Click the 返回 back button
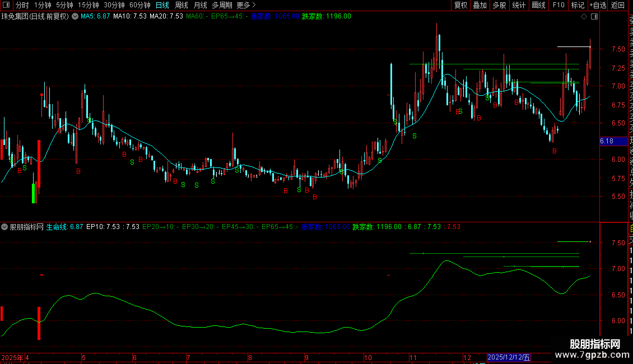The width and height of the screenshot is (633, 364). coord(618,5)
